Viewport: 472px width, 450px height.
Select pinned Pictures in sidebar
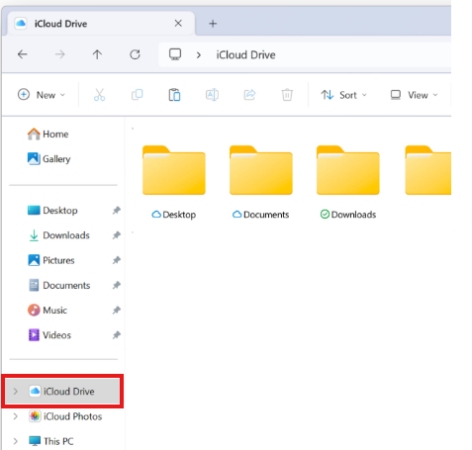tap(51, 260)
